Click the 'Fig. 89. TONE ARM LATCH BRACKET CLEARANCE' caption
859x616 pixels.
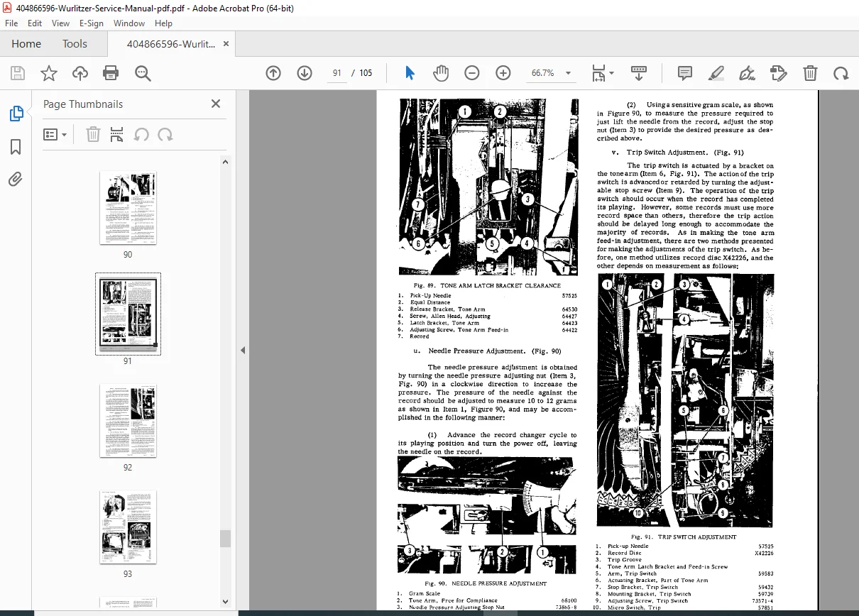coord(487,285)
